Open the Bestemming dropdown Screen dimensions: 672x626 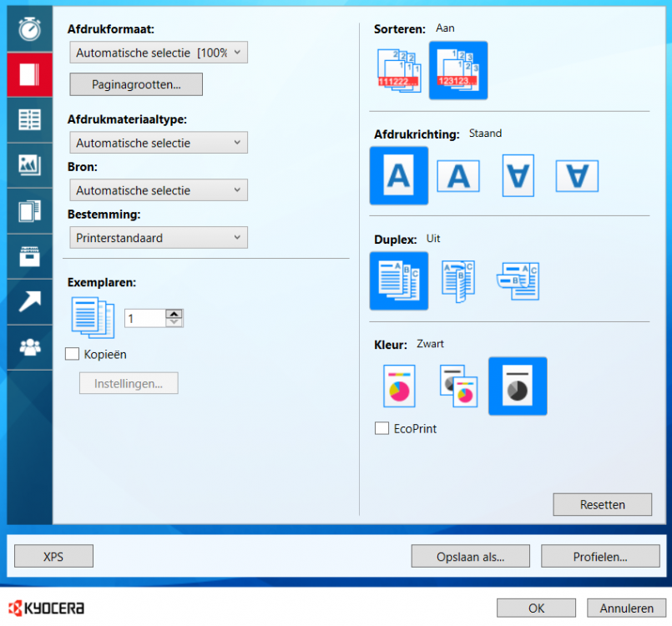pos(159,237)
